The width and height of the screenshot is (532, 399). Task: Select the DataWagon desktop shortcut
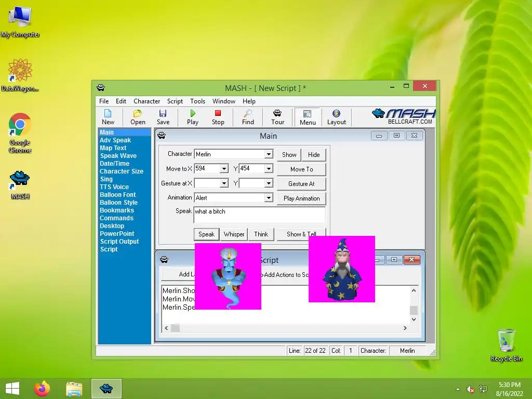[20, 75]
